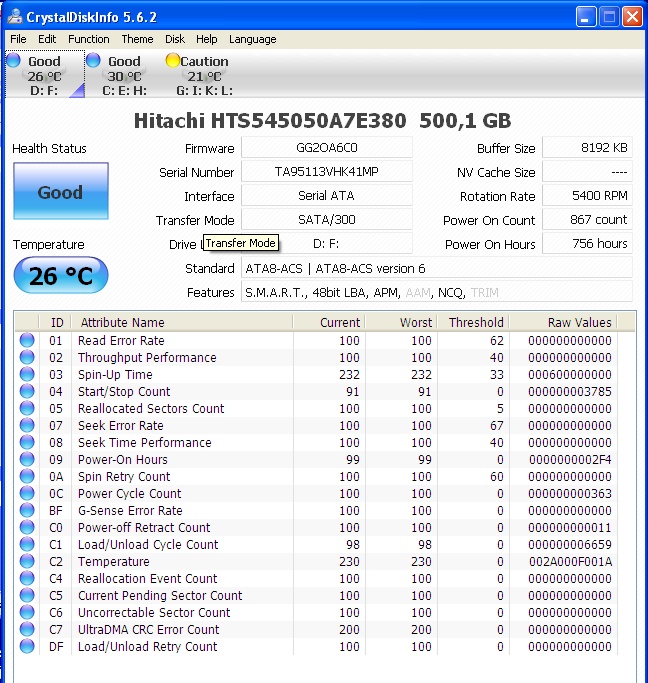
Task: Click blue status orb for Current Pending Sector Count
Action: click(x=27, y=595)
